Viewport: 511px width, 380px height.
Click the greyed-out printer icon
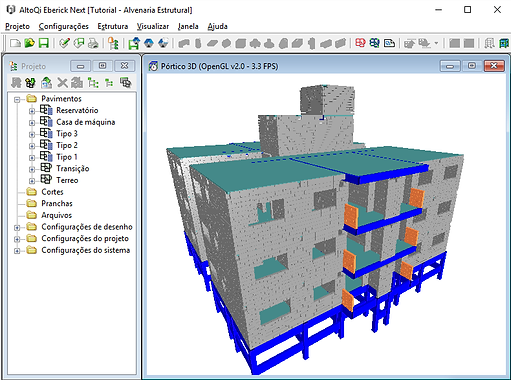pos(93,43)
